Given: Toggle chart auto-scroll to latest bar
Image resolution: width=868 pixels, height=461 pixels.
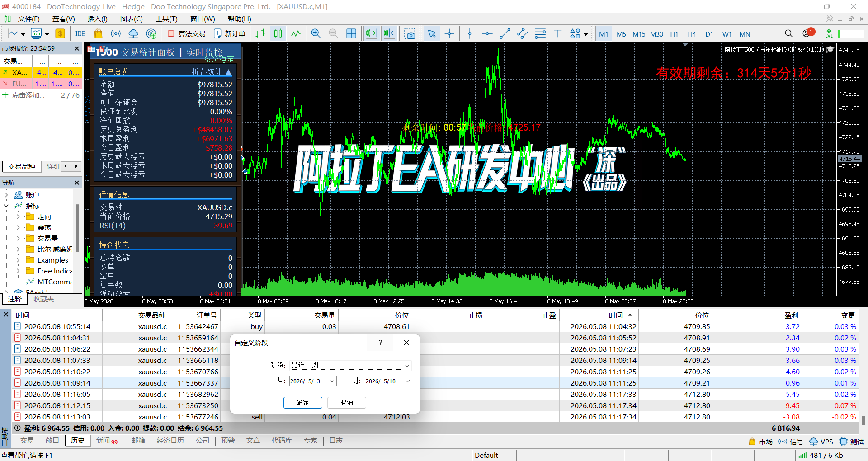Looking at the screenshot, I should click(371, 34).
